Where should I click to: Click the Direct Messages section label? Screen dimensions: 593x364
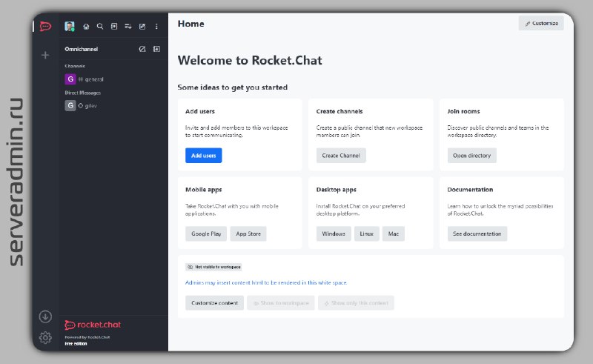click(82, 93)
